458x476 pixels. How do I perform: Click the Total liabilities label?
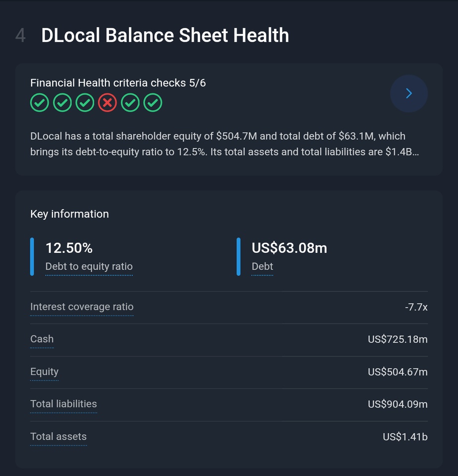(63, 404)
